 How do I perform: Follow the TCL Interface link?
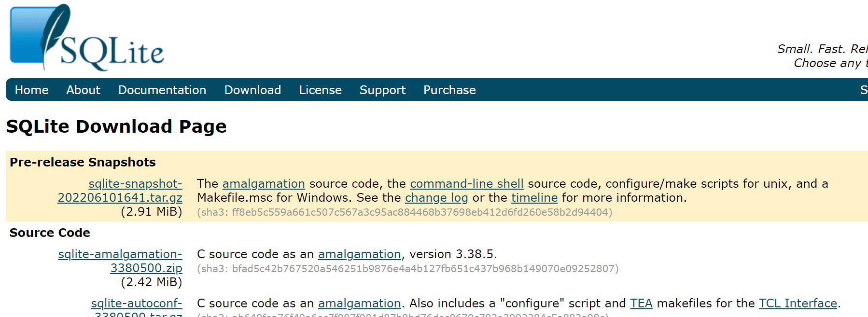click(798, 303)
